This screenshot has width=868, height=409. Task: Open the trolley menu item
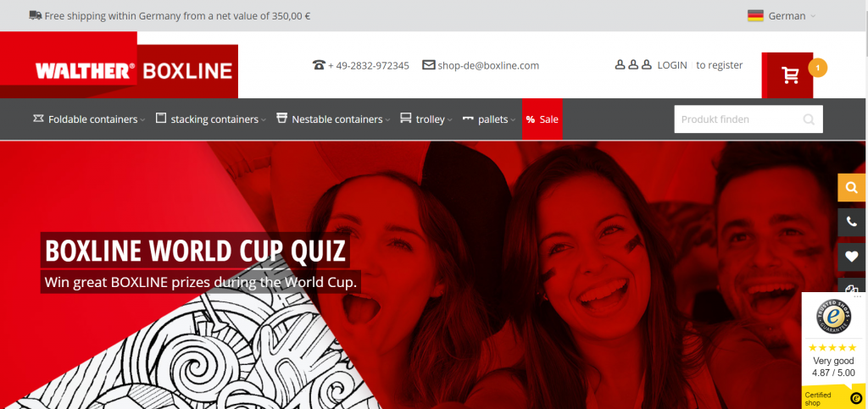click(x=426, y=119)
